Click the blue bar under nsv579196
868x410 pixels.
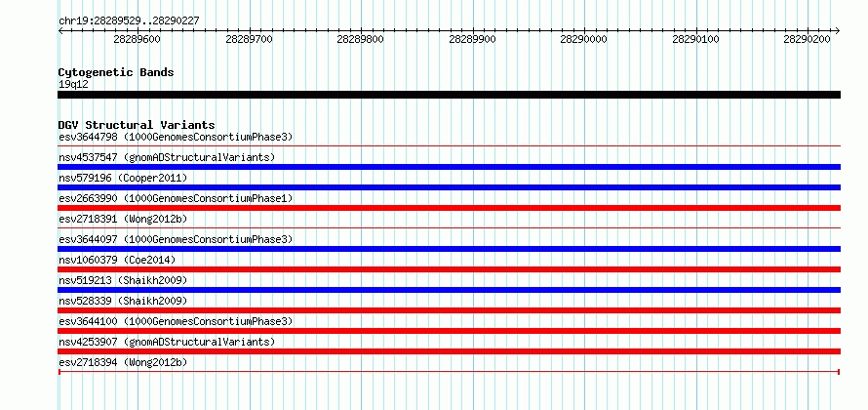click(x=449, y=187)
